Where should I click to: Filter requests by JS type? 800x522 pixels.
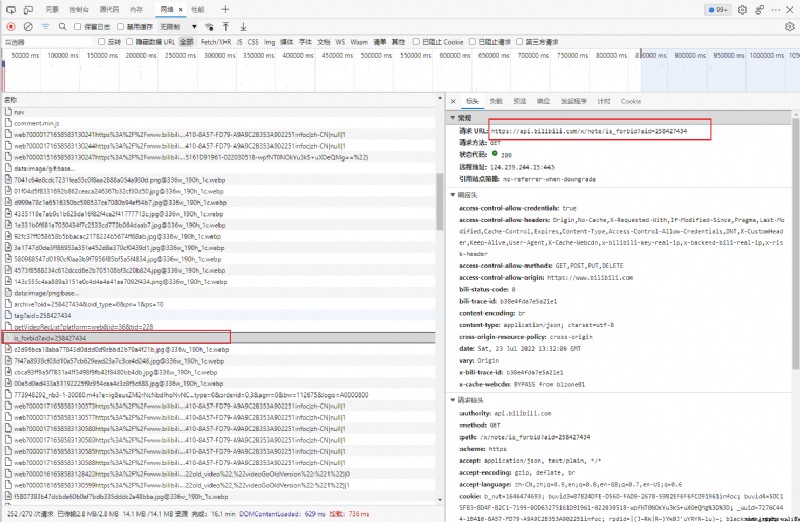pos(240,42)
